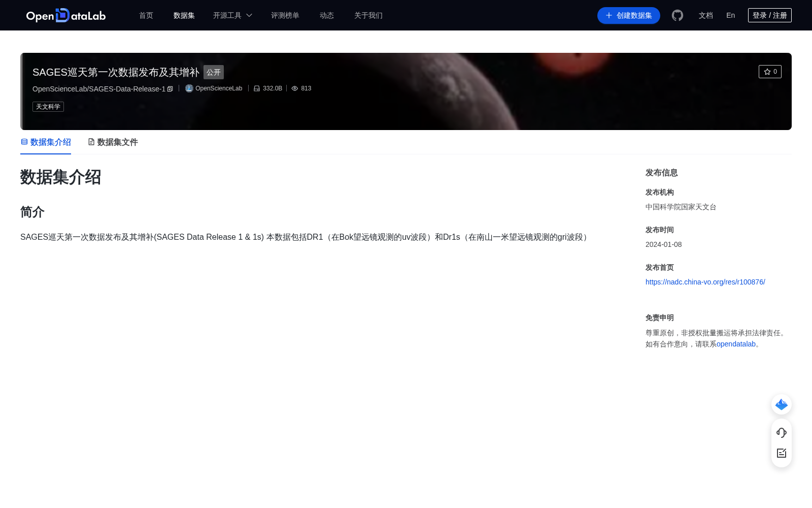Click the 332.0B size value

pos(273,88)
